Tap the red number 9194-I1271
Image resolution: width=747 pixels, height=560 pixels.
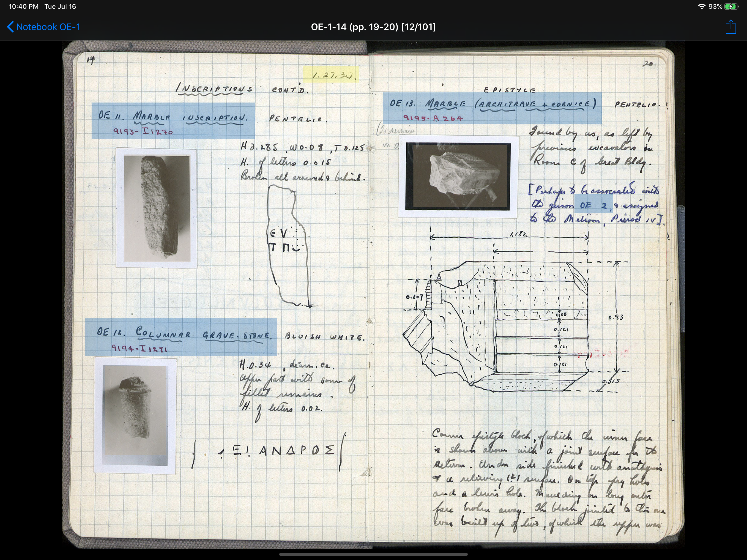tap(139, 348)
